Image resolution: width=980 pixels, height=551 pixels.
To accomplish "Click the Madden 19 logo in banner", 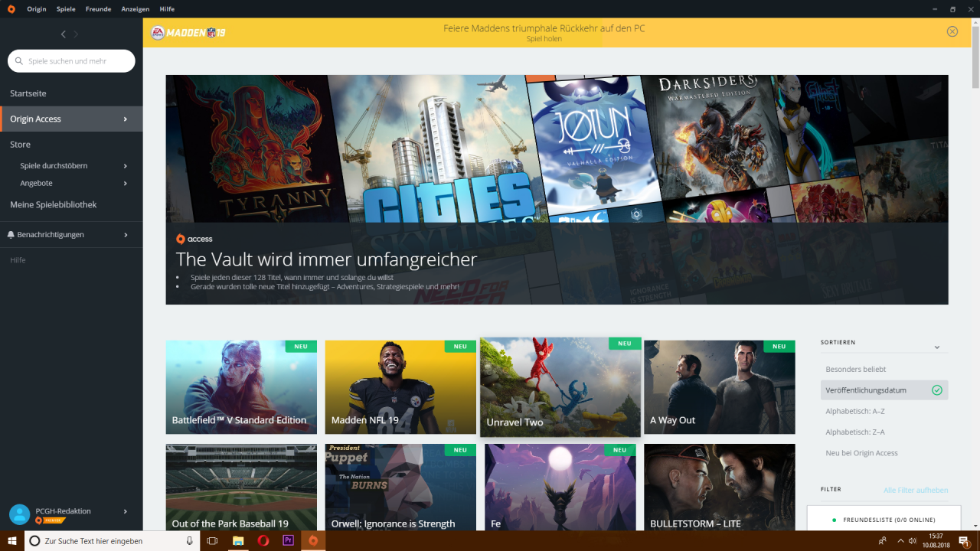I will coord(188,33).
